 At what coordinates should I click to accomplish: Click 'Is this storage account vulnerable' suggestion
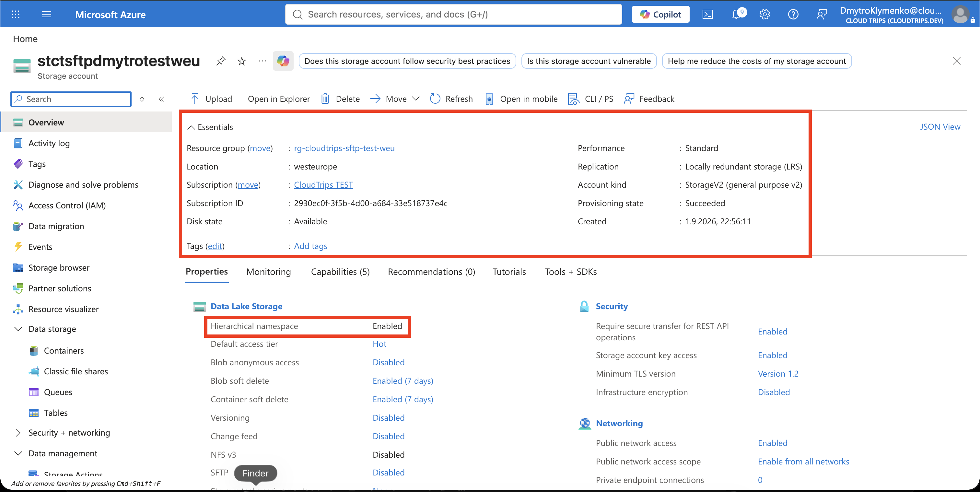pos(589,61)
